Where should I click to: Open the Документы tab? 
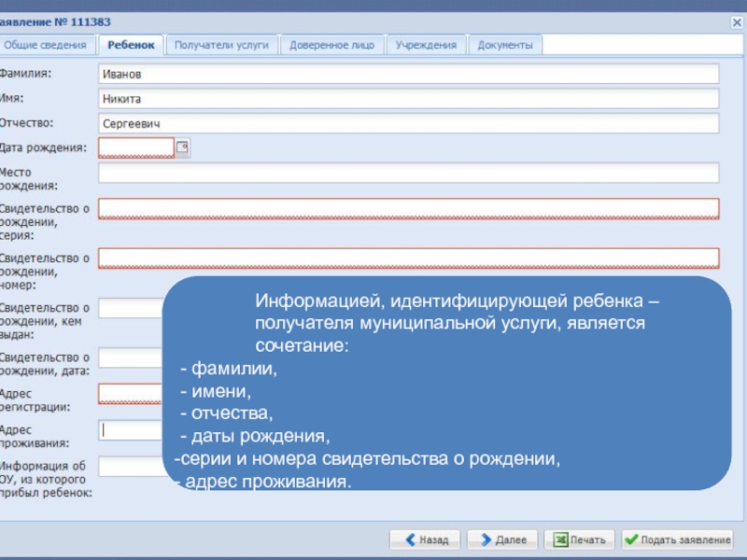point(505,45)
